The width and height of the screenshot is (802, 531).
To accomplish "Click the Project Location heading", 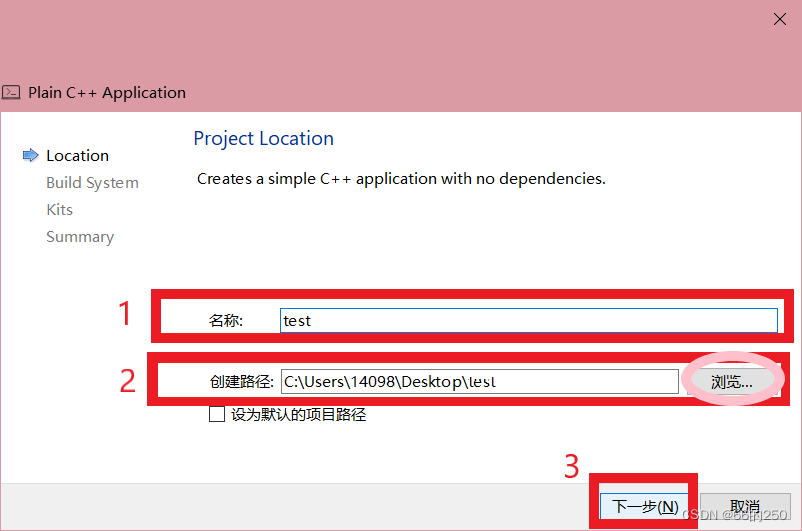I will tap(263, 139).
